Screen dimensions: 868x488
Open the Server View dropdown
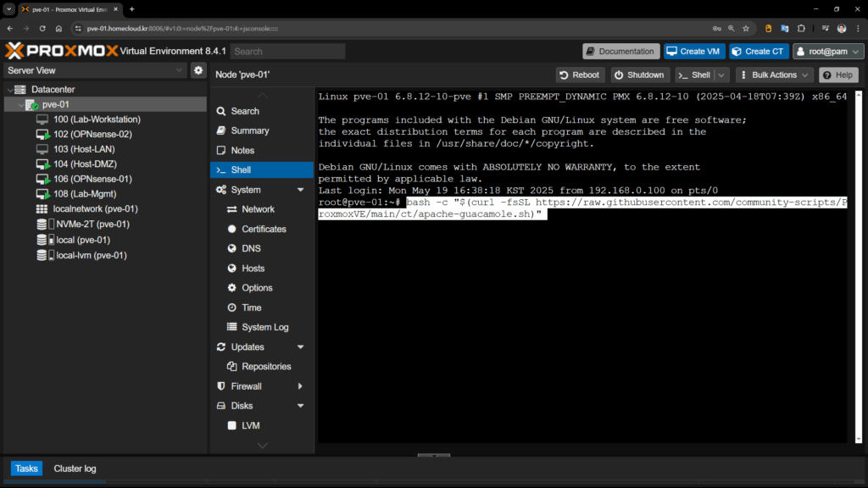pyautogui.click(x=95, y=70)
